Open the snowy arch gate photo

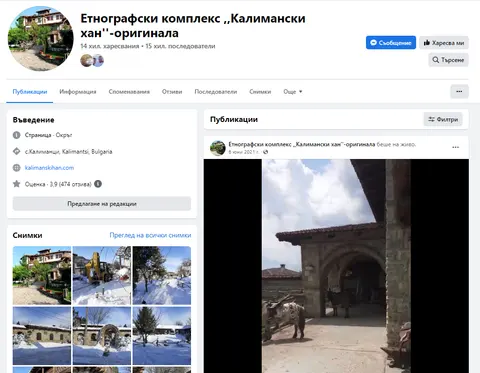[x=102, y=336]
